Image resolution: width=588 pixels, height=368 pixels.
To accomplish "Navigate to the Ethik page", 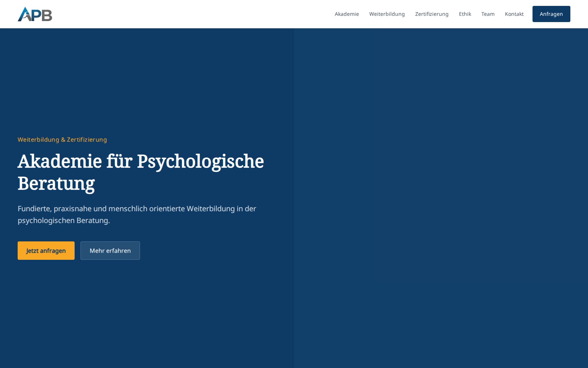I will tap(465, 14).
